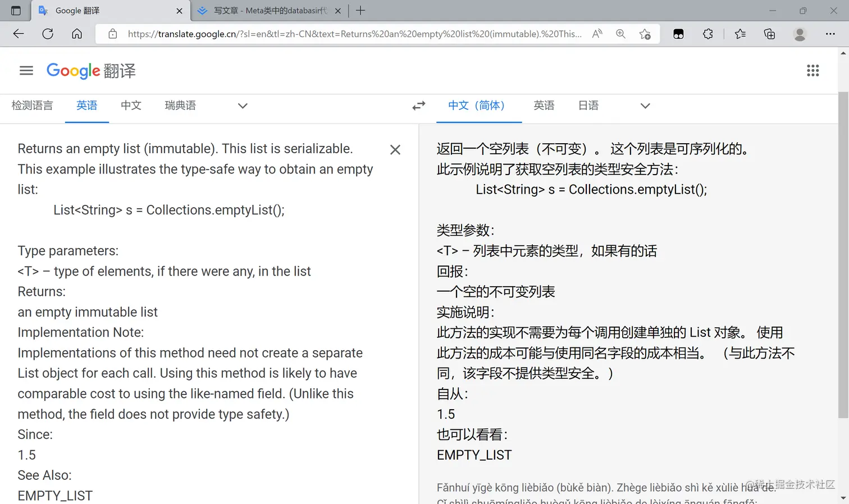The height and width of the screenshot is (504, 849).
Task: Open the read aloud tool
Action: pos(597,34)
